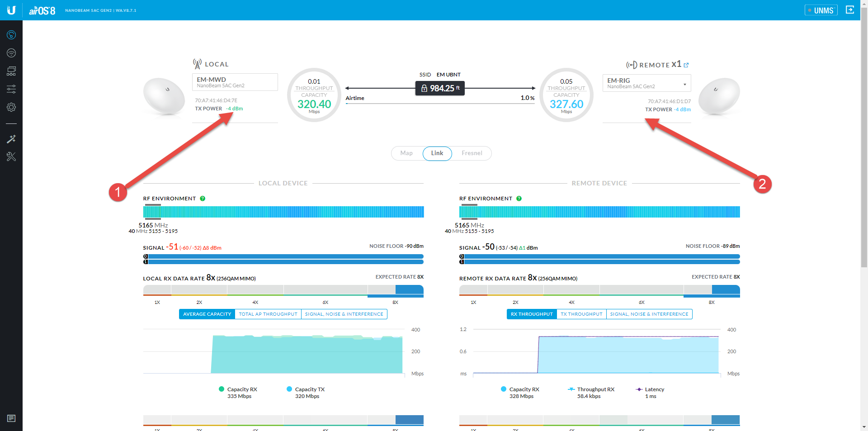This screenshot has width=868, height=431.
Task: Click the remote signal chain 1 bar
Action: click(x=599, y=262)
